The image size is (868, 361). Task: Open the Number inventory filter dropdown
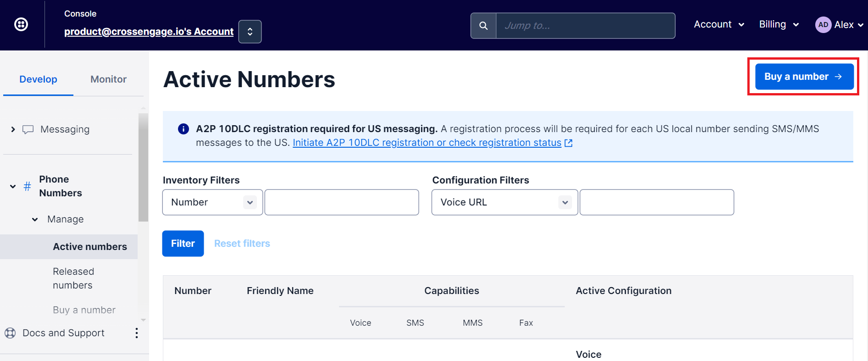(212, 202)
